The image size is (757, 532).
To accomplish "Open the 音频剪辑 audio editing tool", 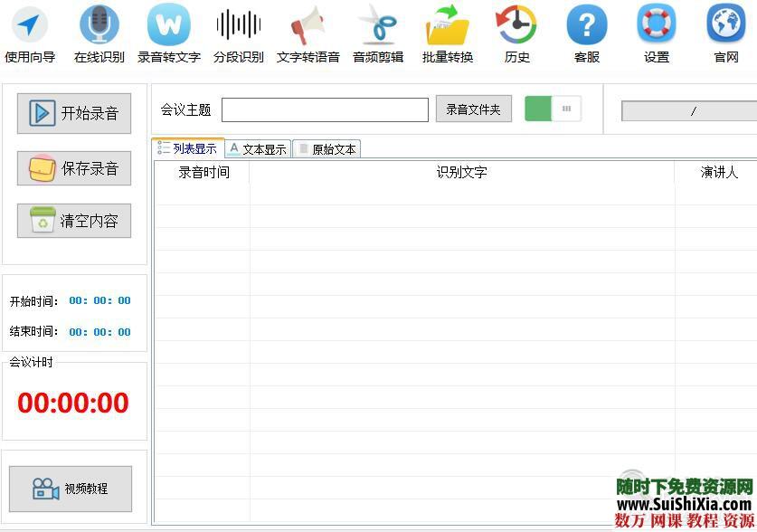I will [378, 32].
